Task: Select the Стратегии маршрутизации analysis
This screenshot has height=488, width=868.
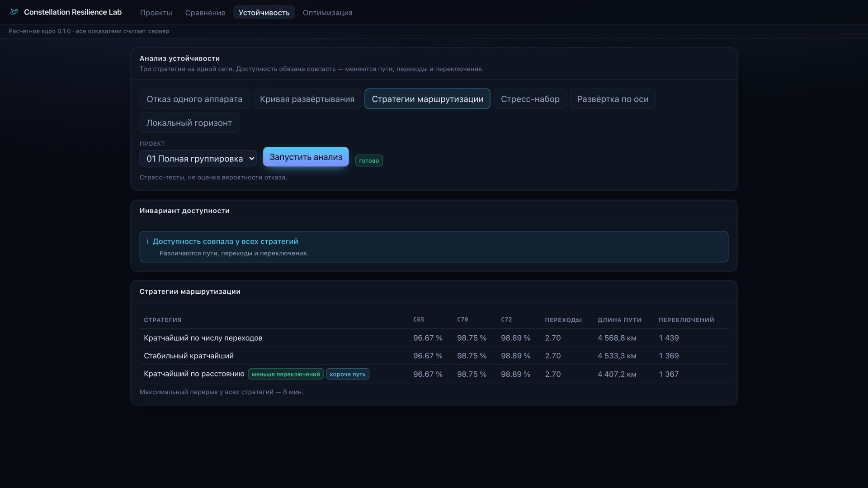Action: point(428,99)
